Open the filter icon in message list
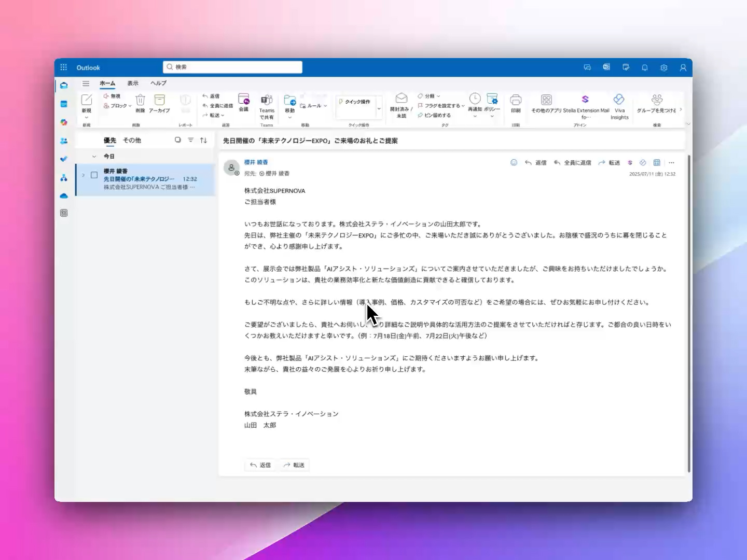 click(x=190, y=140)
